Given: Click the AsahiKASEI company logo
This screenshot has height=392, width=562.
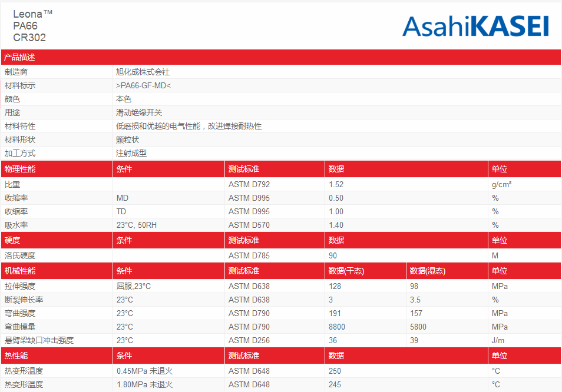Looking at the screenshot, I should [x=475, y=26].
